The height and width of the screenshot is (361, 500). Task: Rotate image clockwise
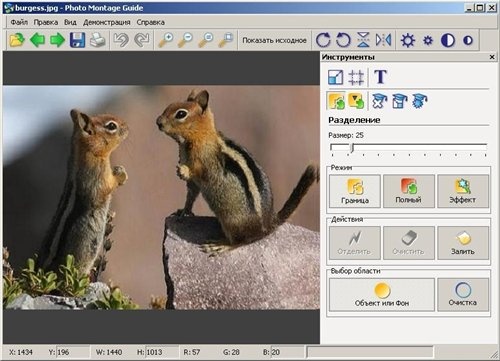coord(323,40)
